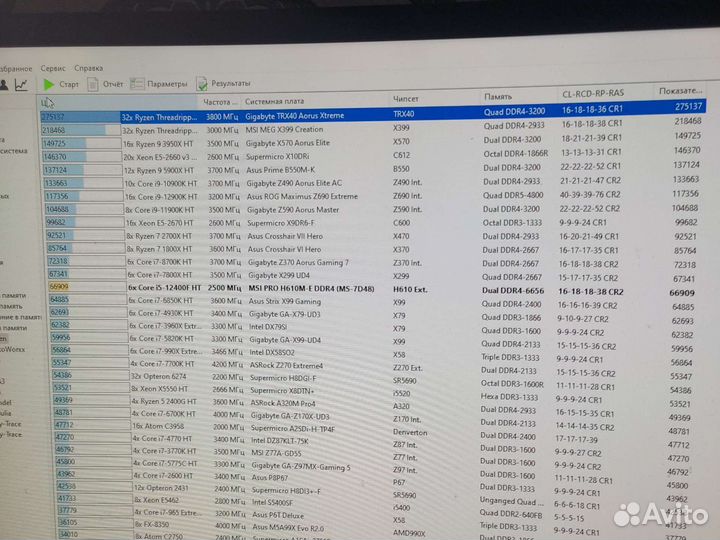This screenshot has height=540, width=720.
Task: Sort by the Чипсет column header
Action: click(x=405, y=98)
